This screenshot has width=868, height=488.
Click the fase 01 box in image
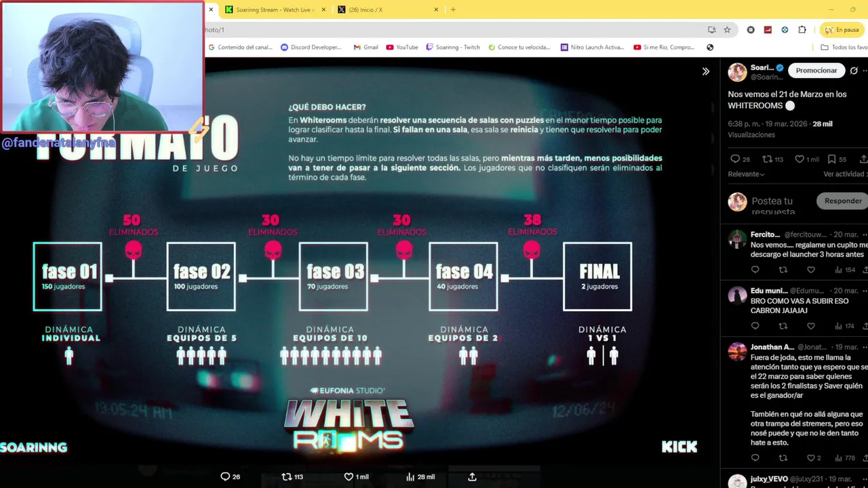[x=68, y=277]
